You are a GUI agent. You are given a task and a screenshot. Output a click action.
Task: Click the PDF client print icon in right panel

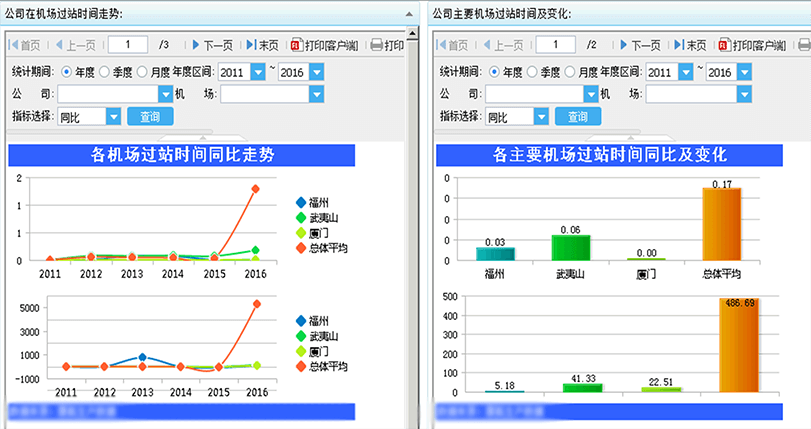[x=722, y=45]
